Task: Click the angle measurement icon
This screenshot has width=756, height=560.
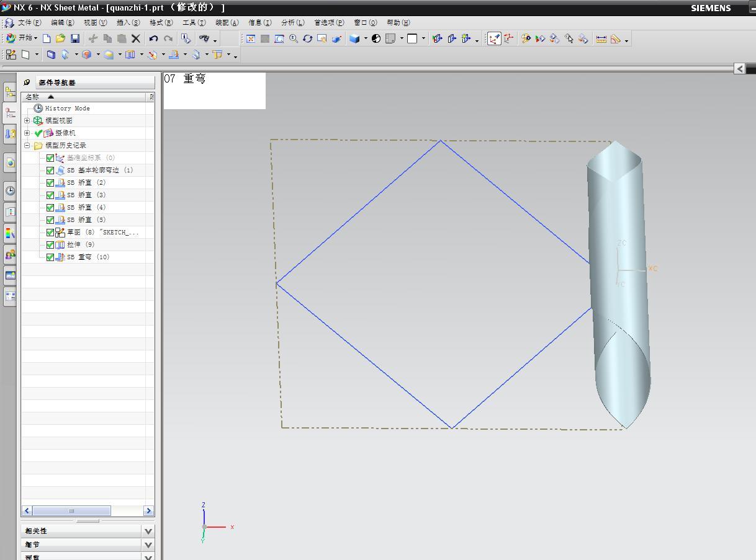Action: pos(616,38)
